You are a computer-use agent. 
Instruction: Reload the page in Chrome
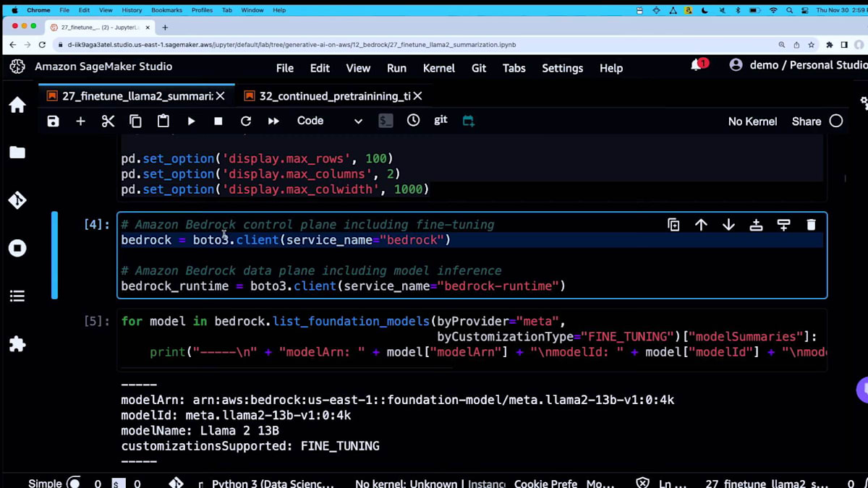coord(42,44)
